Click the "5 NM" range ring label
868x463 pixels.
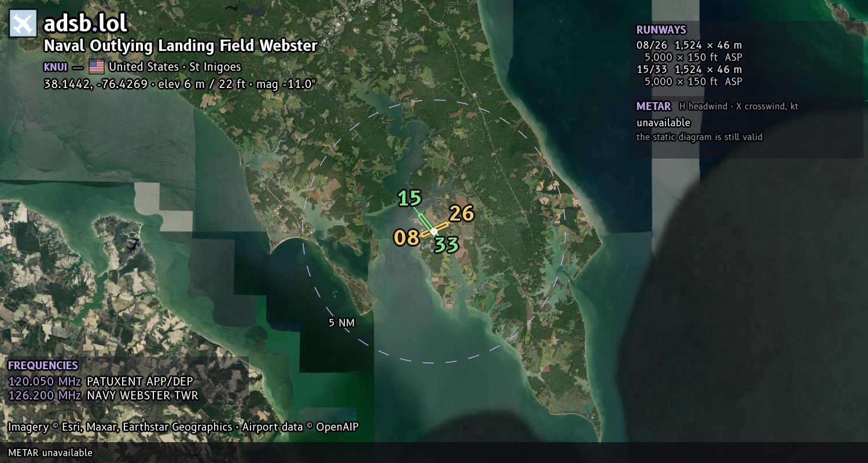341,323
